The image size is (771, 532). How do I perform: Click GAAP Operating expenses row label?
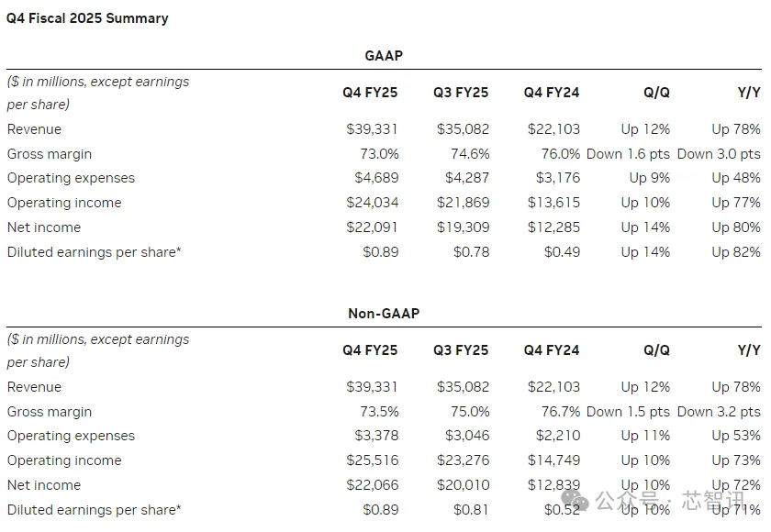(x=71, y=178)
